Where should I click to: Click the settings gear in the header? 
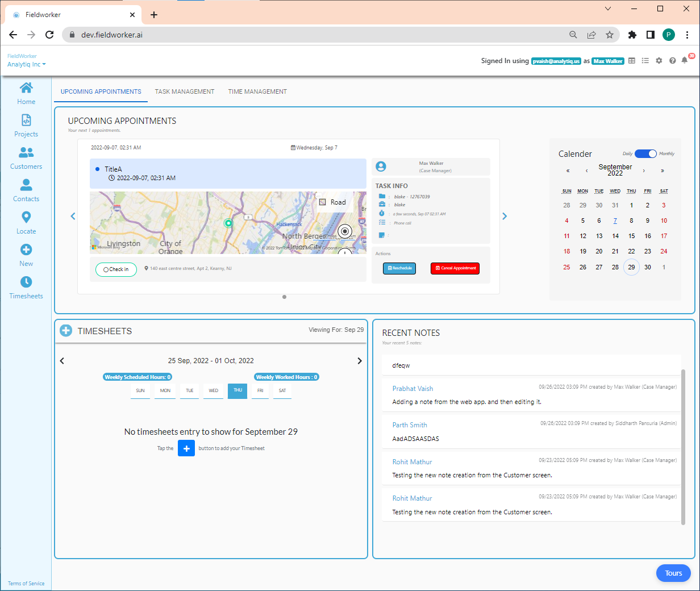(x=659, y=60)
